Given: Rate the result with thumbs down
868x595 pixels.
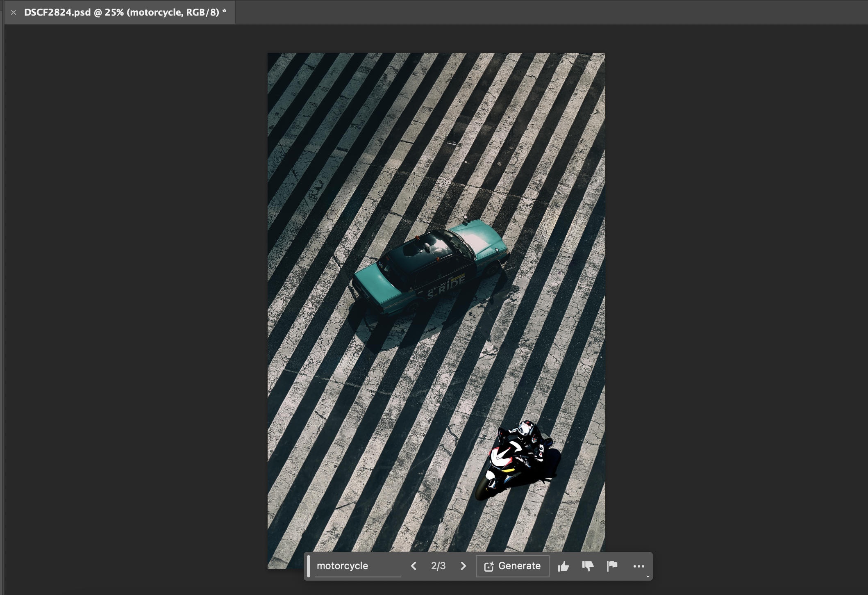Looking at the screenshot, I should pyautogui.click(x=588, y=567).
